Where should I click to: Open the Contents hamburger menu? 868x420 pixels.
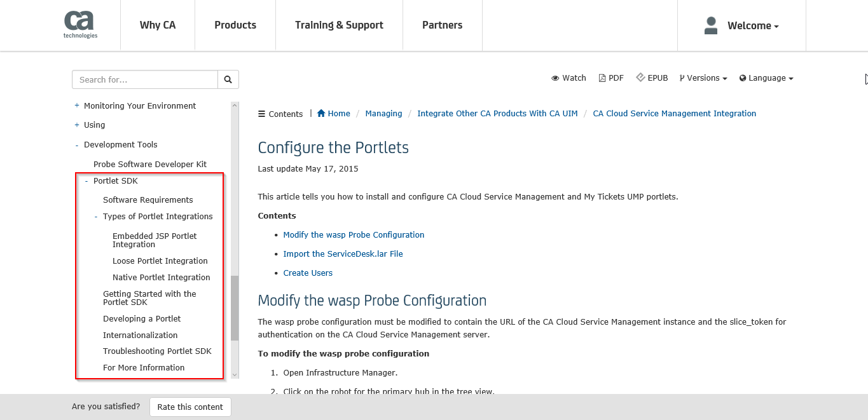(280, 114)
